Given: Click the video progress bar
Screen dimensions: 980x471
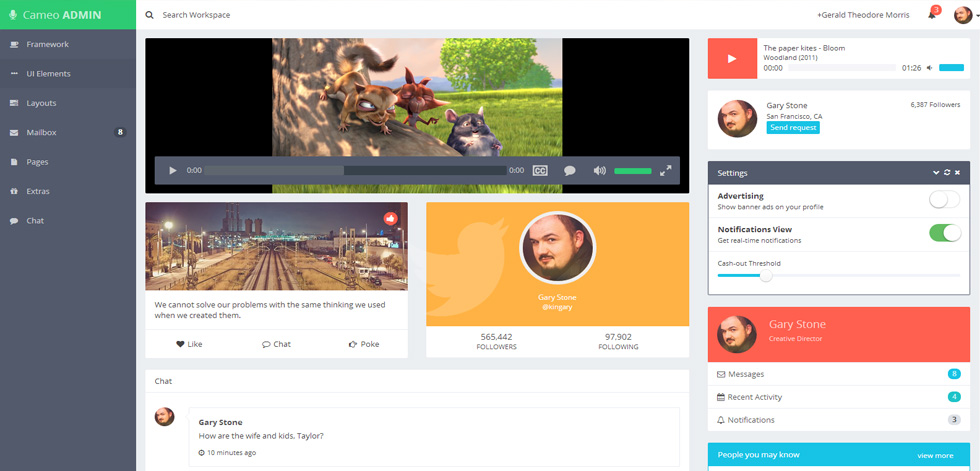Looking at the screenshot, I should click(356, 171).
